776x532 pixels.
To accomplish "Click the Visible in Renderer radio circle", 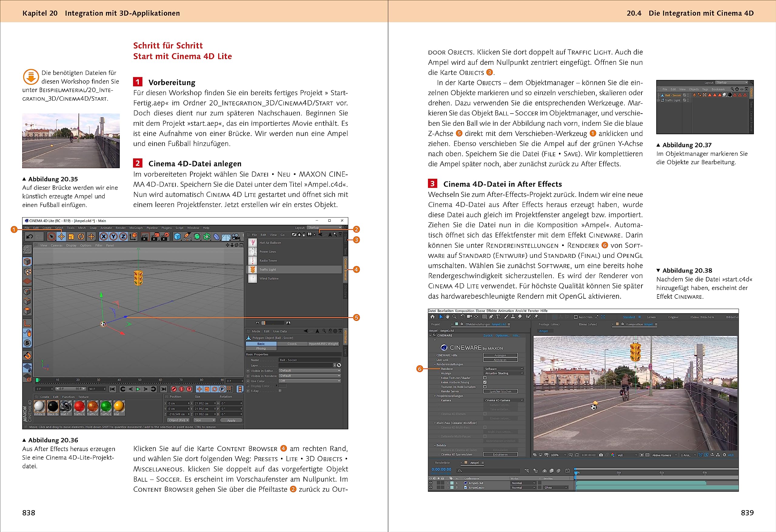I will click(x=248, y=376).
